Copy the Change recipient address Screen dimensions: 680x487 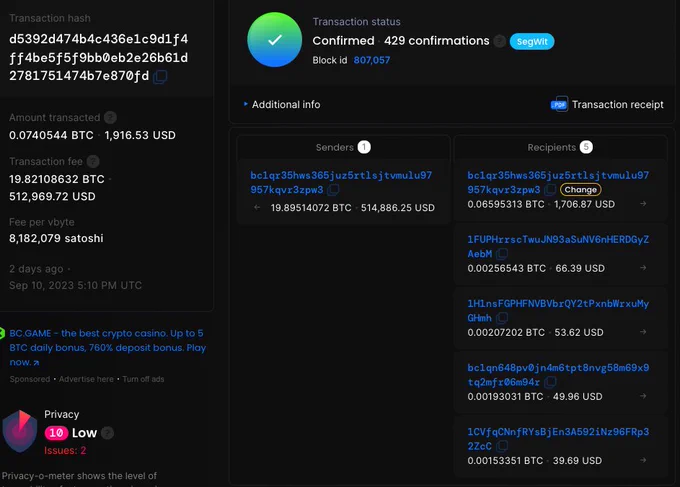point(550,190)
